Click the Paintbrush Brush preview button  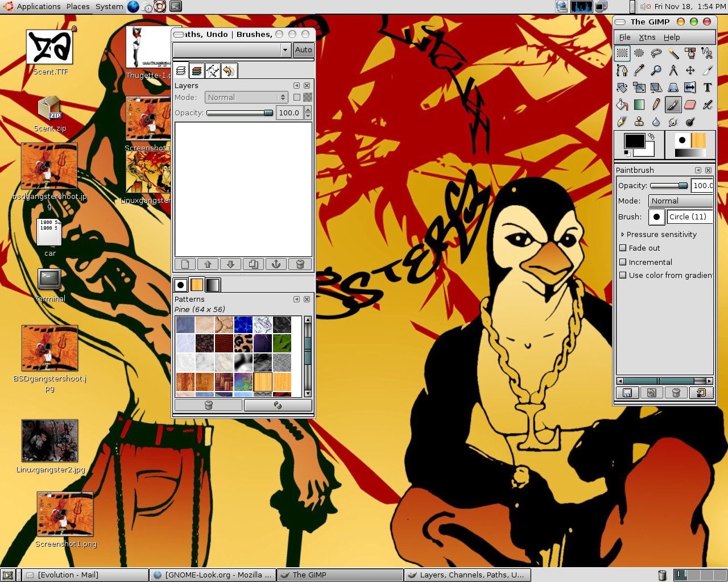click(x=656, y=217)
